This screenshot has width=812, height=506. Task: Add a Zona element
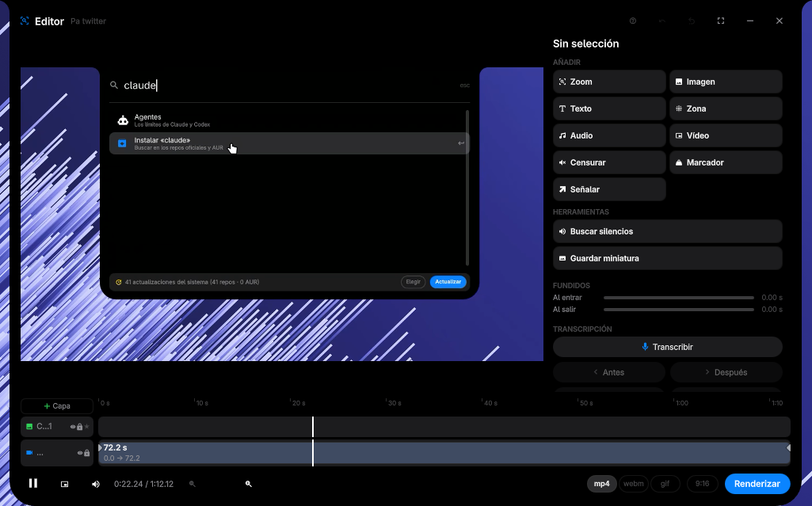point(726,108)
